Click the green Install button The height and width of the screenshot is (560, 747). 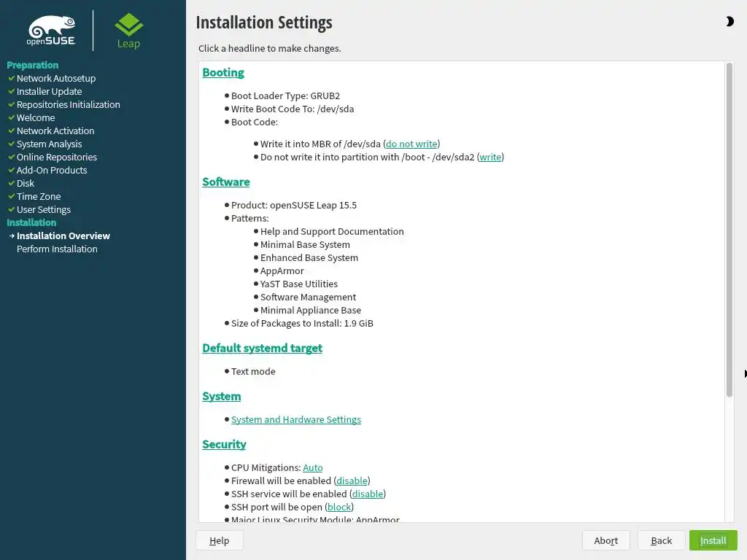[713, 540]
